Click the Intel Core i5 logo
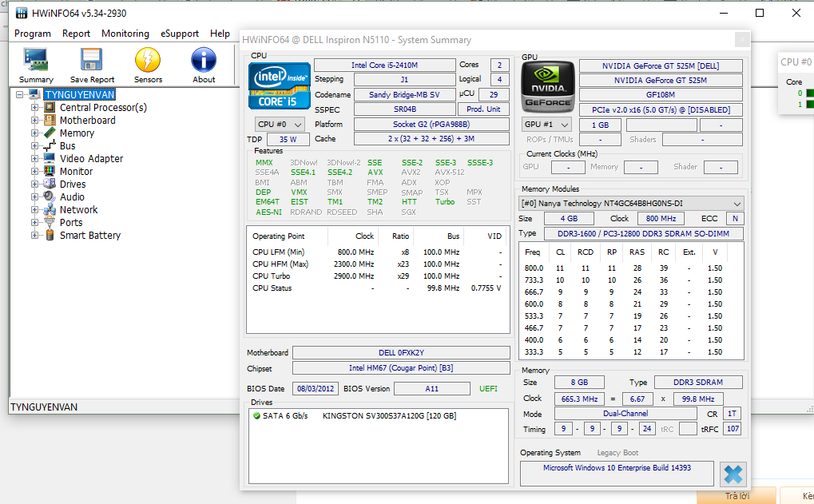Image resolution: width=814 pixels, height=504 pixels. coord(280,85)
